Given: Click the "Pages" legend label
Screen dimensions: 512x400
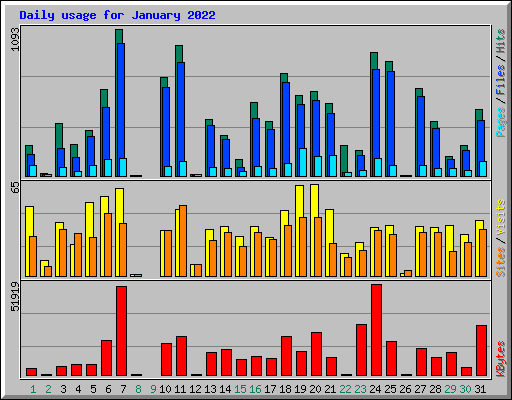Looking at the screenshot, I should (x=500, y=122).
